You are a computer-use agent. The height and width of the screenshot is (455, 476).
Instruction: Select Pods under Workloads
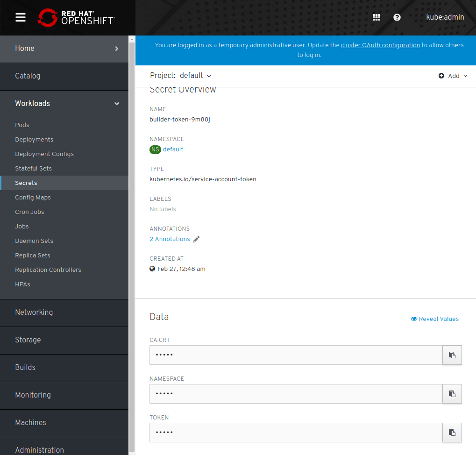coord(22,125)
